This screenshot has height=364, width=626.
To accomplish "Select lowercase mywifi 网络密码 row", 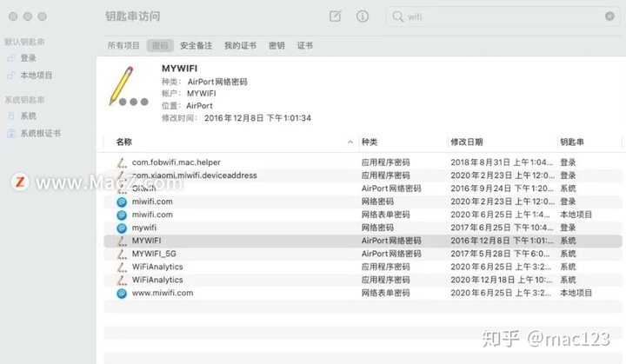I will (x=363, y=228).
